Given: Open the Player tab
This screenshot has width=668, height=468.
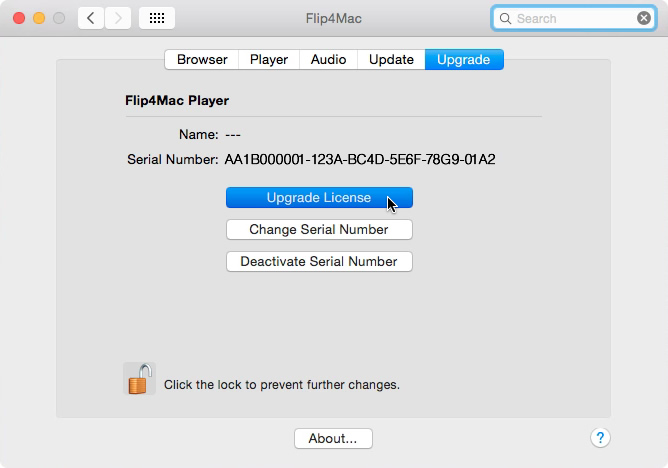Looking at the screenshot, I should [x=269, y=60].
